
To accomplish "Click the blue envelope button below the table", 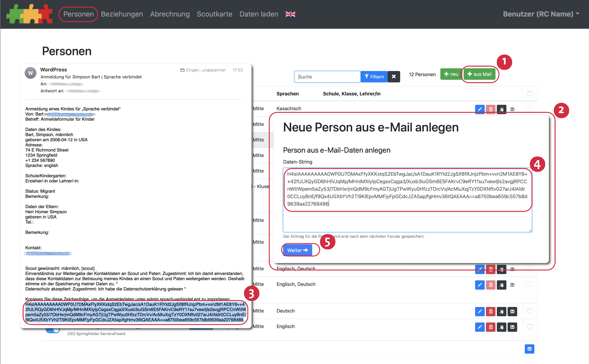I will coord(529,349).
